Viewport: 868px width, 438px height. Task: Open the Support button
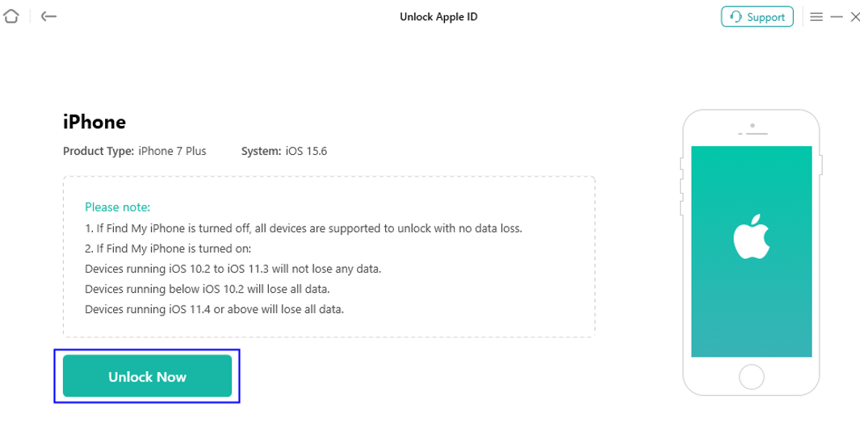click(757, 17)
